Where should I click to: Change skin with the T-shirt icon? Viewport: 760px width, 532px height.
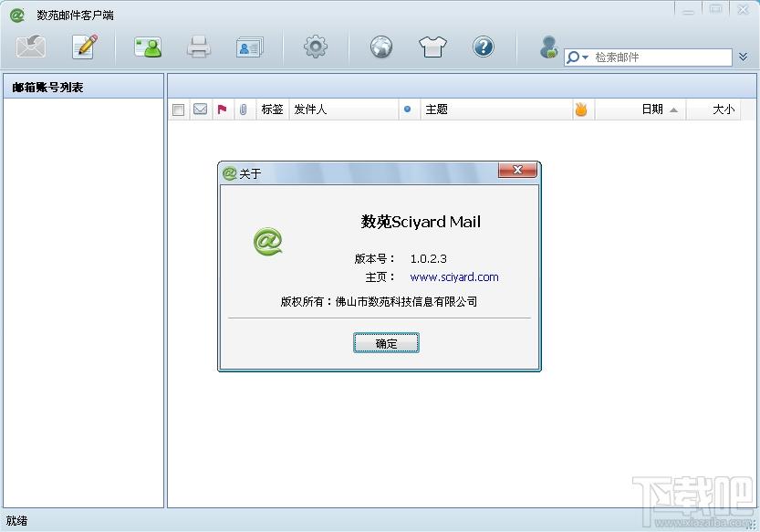coord(432,47)
